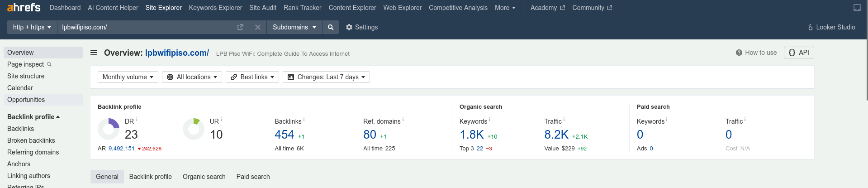The height and width of the screenshot is (188, 868).
Task: Open Referring domains in sidebar
Action: tap(33, 152)
